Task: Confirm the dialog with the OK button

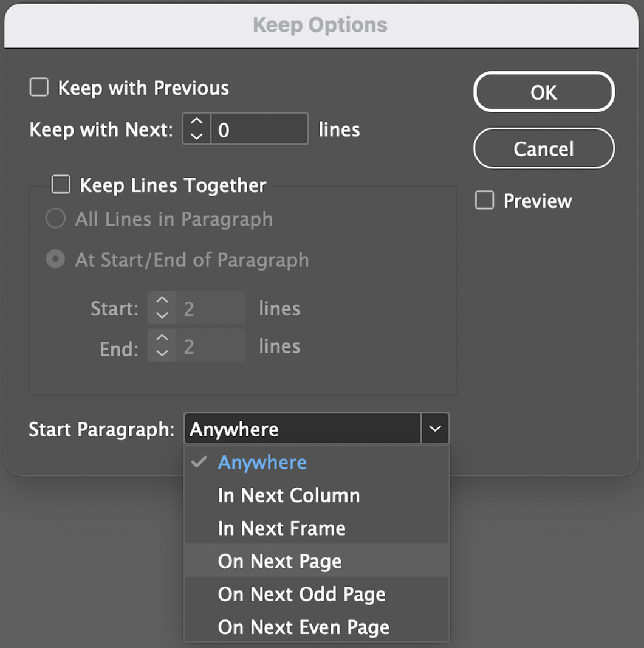Action: pos(544,92)
